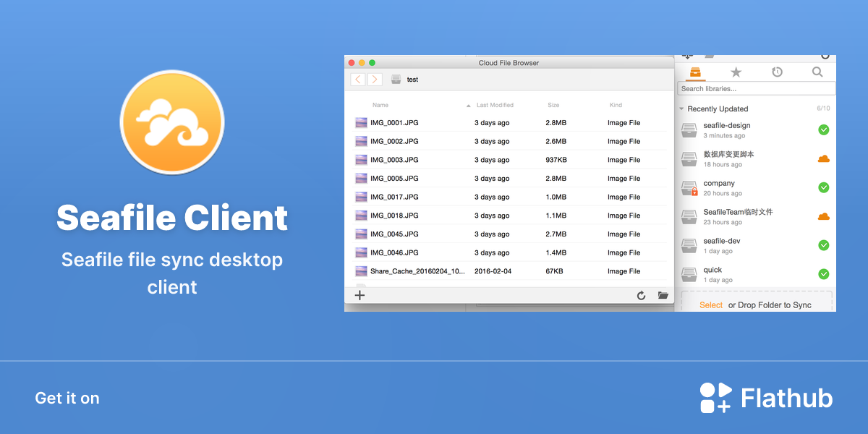Image resolution: width=868 pixels, height=434 pixels.
Task: Select the Share_Cache_20160204_10... file name
Action: (418, 271)
